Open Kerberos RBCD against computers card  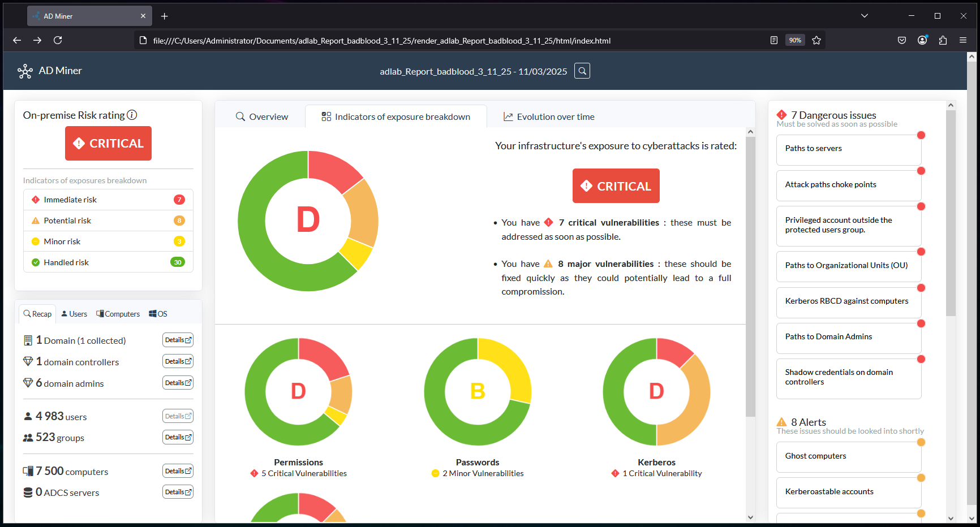pyautogui.click(x=849, y=302)
